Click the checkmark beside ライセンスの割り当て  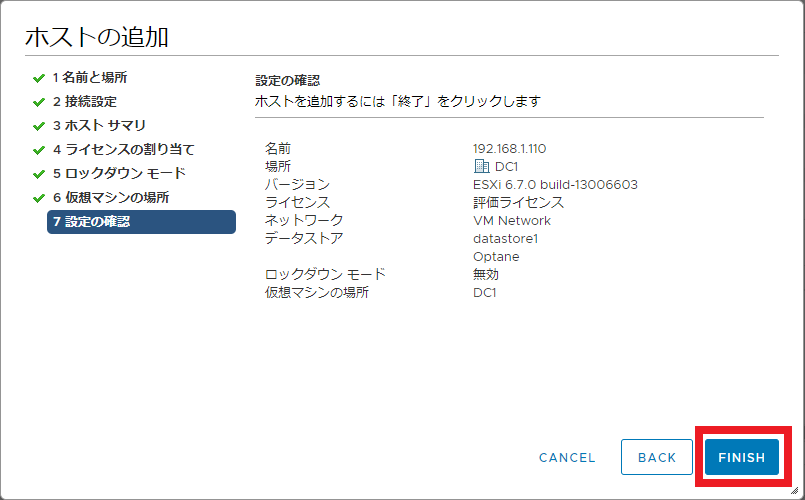(x=39, y=150)
